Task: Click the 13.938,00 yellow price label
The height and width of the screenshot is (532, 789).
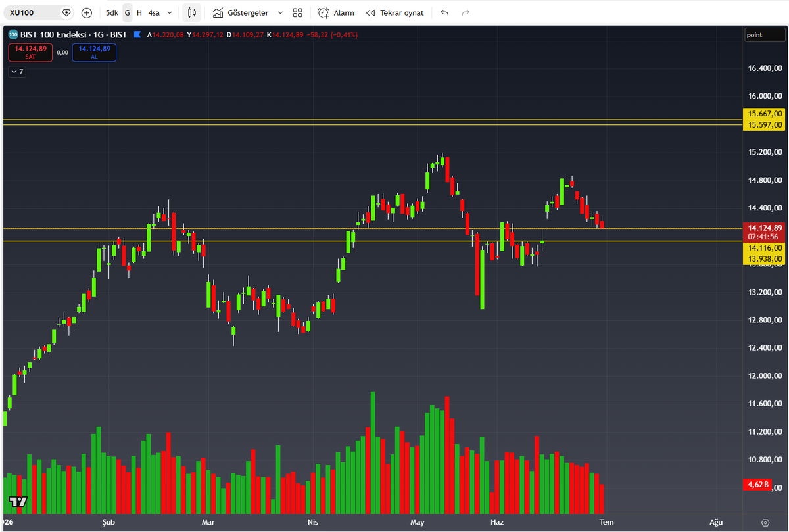Action: point(763,259)
